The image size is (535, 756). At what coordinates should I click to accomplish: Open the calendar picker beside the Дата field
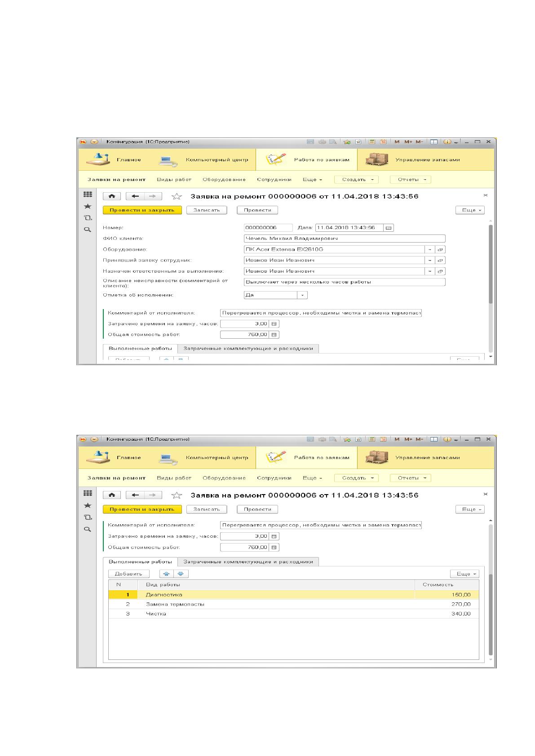pos(389,228)
